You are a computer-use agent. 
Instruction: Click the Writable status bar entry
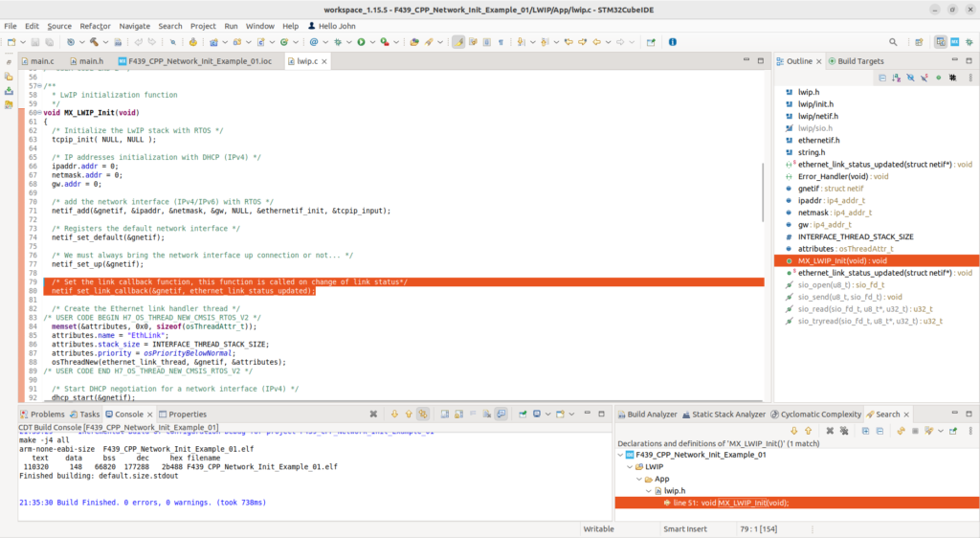pyautogui.click(x=598, y=529)
